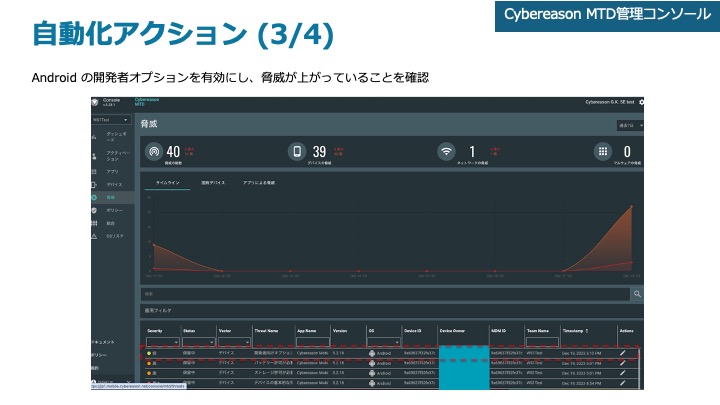Open デバイス in the sidebar menu

(x=114, y=185)
